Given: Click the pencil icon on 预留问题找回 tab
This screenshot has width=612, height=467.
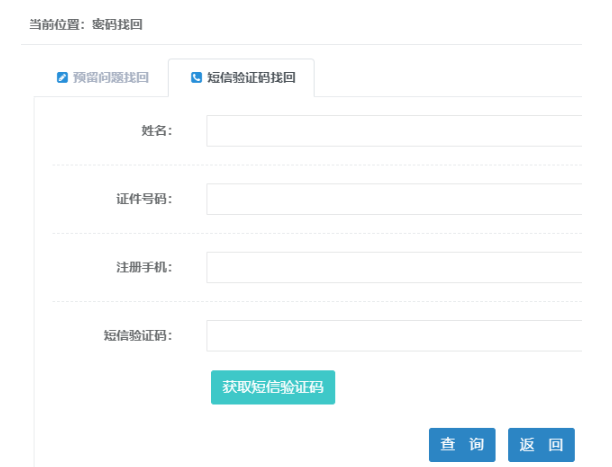Looking at the screenshot, I should click(62, 78).
